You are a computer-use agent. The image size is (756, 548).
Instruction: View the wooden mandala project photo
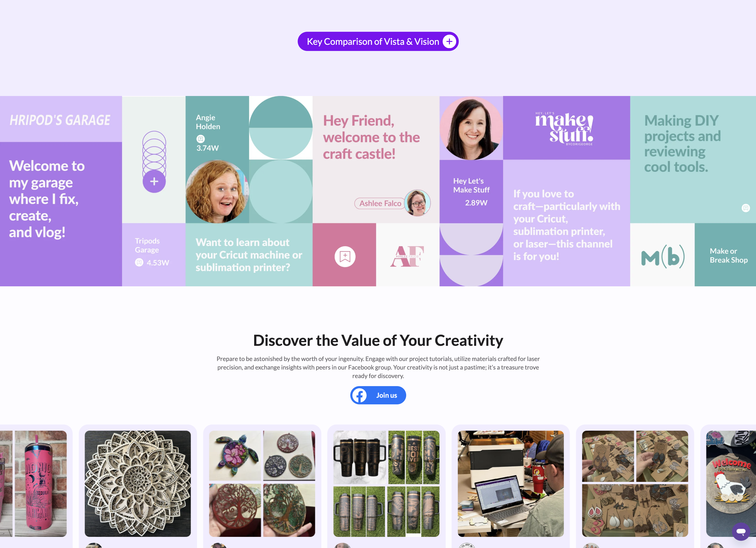point(138,484)
